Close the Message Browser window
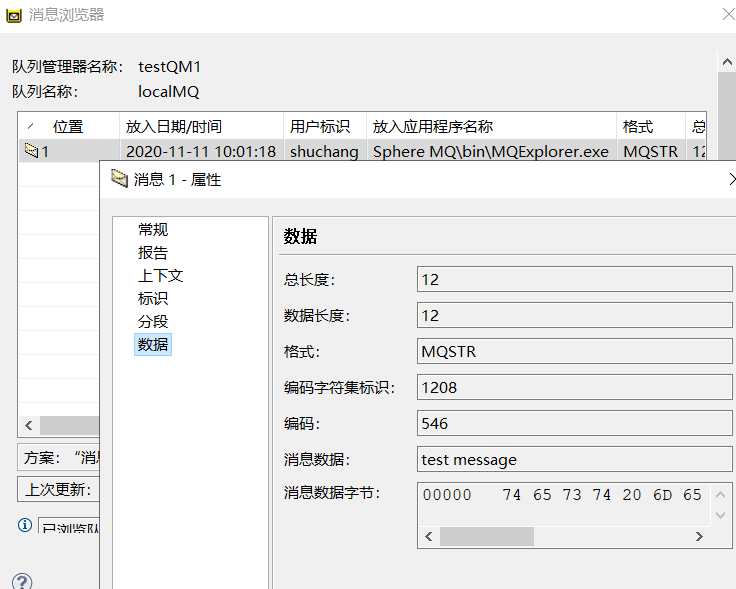Screen dimensions: 736x589 [x=728, y=15]
